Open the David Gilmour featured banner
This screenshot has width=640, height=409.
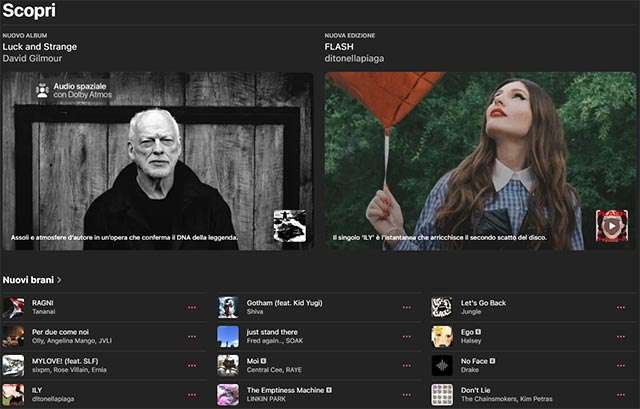(158, 161)
